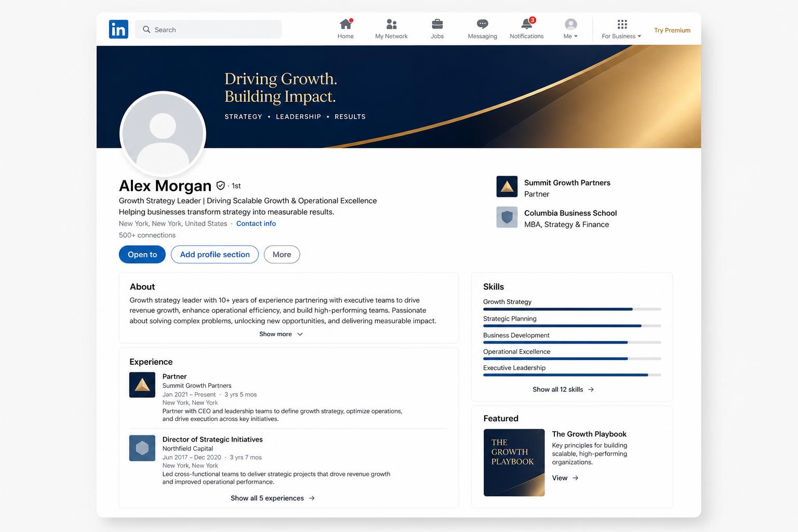Screen dimensions: 798x532
Task: Open My Network people icon
Action: [392, 24]
